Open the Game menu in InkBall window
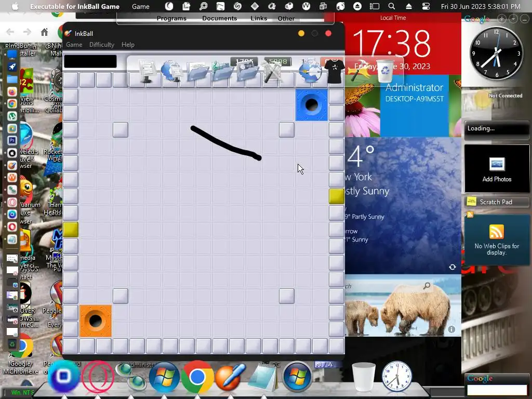The image size is (532, 399). coord(74,45)
